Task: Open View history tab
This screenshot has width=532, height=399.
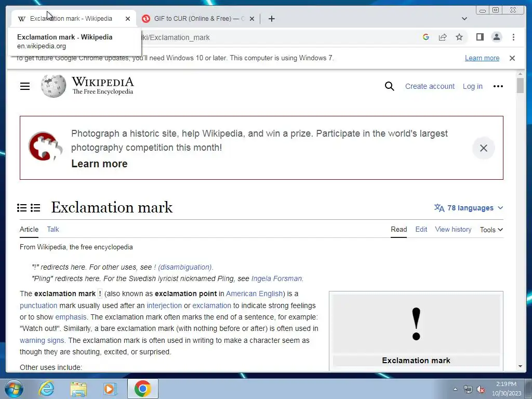Action: [x=453, y=229]
